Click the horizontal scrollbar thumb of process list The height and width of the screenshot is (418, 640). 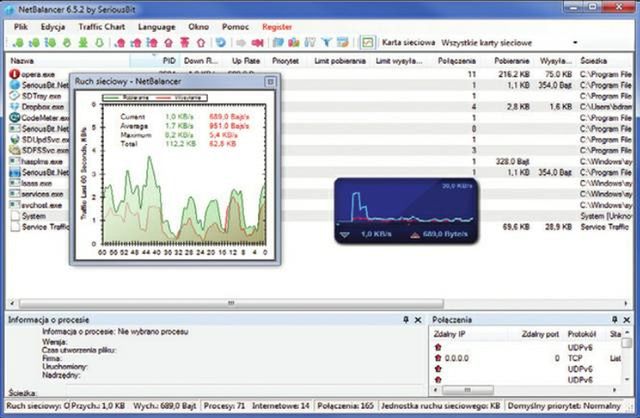[x=231, y=303]
